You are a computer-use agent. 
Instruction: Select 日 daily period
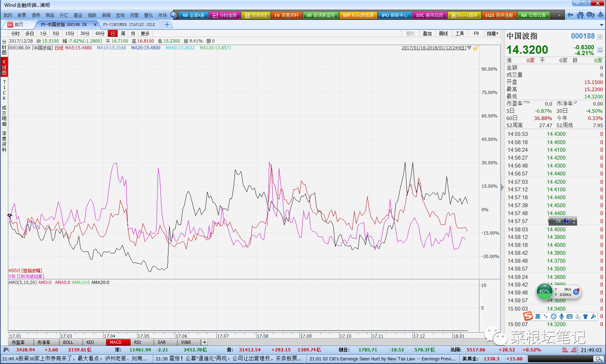113,34
